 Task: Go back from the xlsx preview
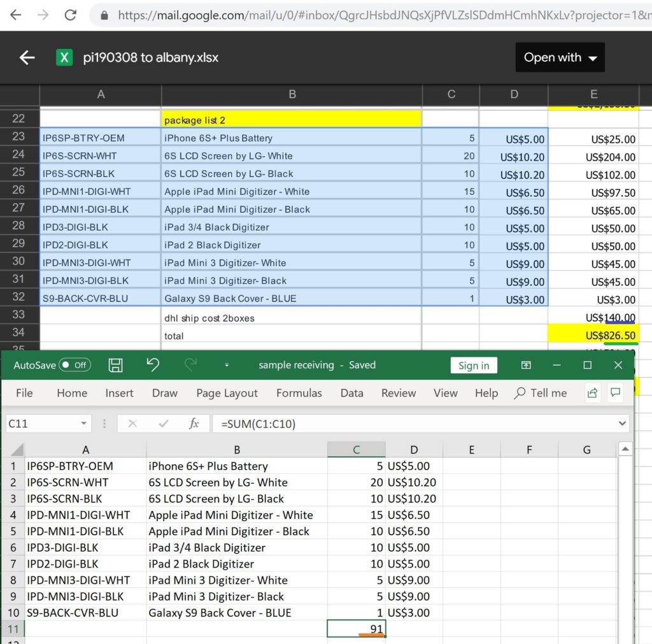point(27,57)
